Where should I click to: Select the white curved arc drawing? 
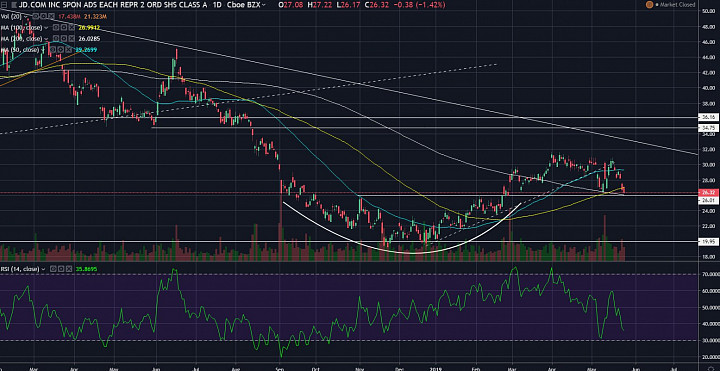[x=413, y=253]
